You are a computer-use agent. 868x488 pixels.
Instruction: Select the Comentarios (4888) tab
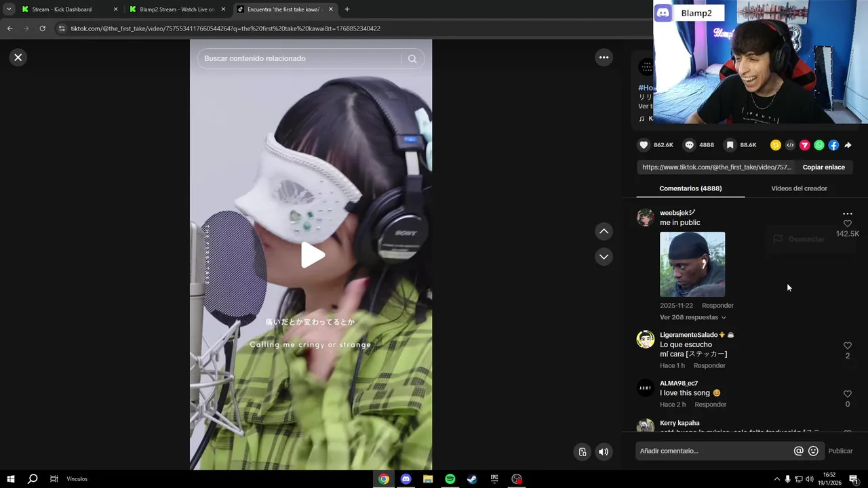[690, 188]
